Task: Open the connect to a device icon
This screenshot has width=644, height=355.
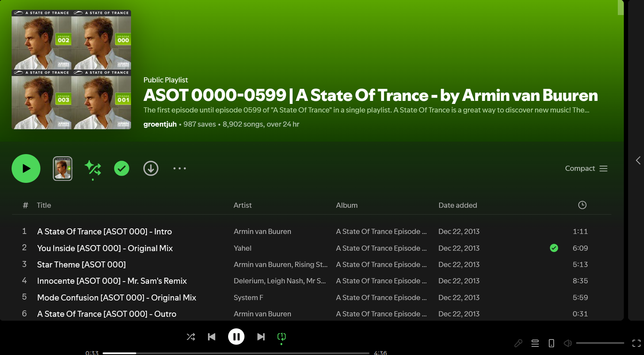Action: [x=551, y=343]
